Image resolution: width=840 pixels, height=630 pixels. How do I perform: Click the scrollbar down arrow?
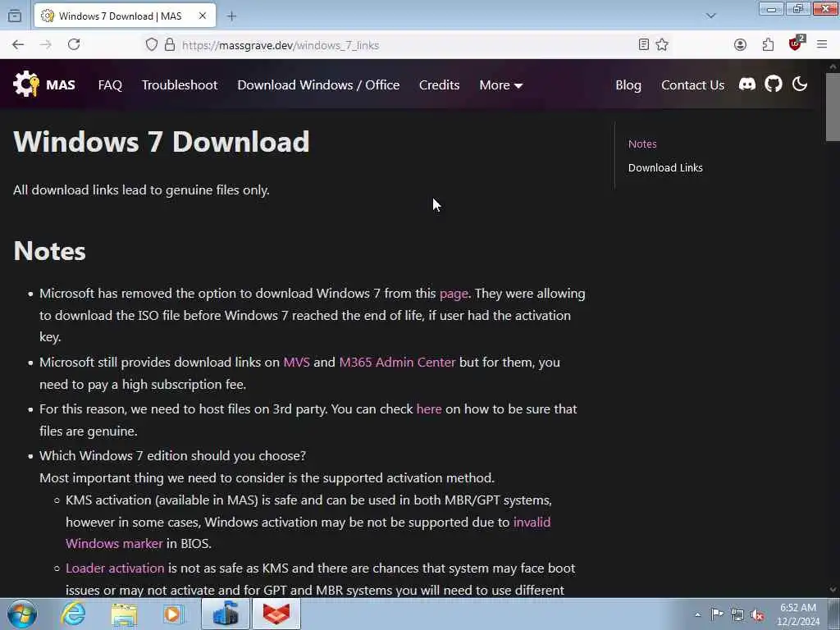(x=833, y=589)
